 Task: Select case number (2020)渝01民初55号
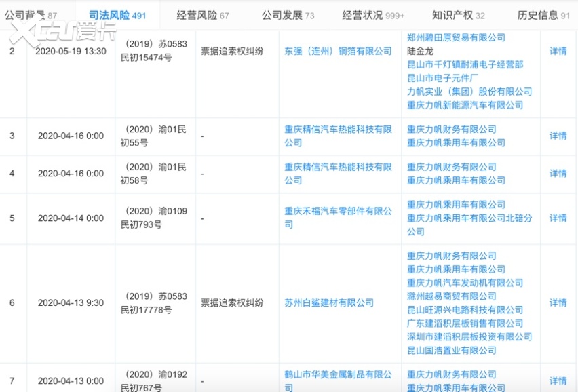point(153,136)
